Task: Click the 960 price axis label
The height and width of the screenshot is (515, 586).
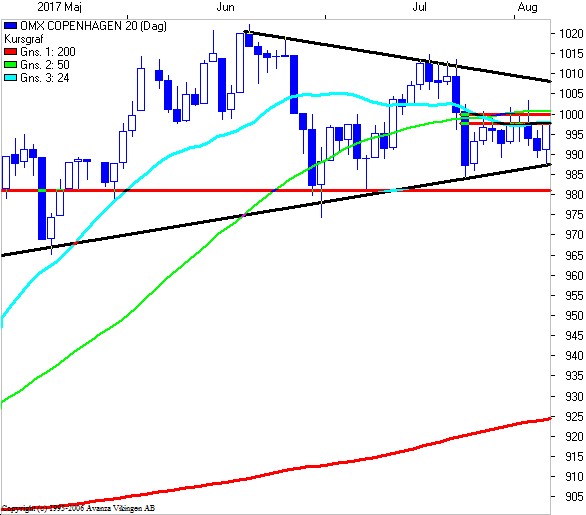Action: (574, 275)
